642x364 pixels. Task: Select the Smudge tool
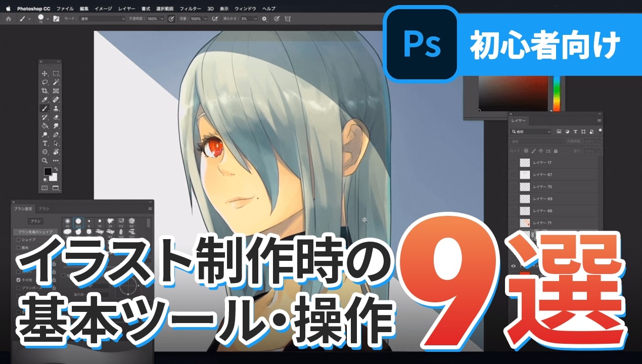[x=56, y=125]
